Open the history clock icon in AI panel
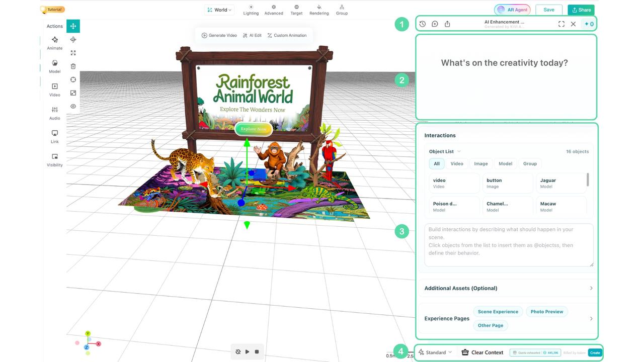Viewport: 644px width, 362px height. coord(422,24)
